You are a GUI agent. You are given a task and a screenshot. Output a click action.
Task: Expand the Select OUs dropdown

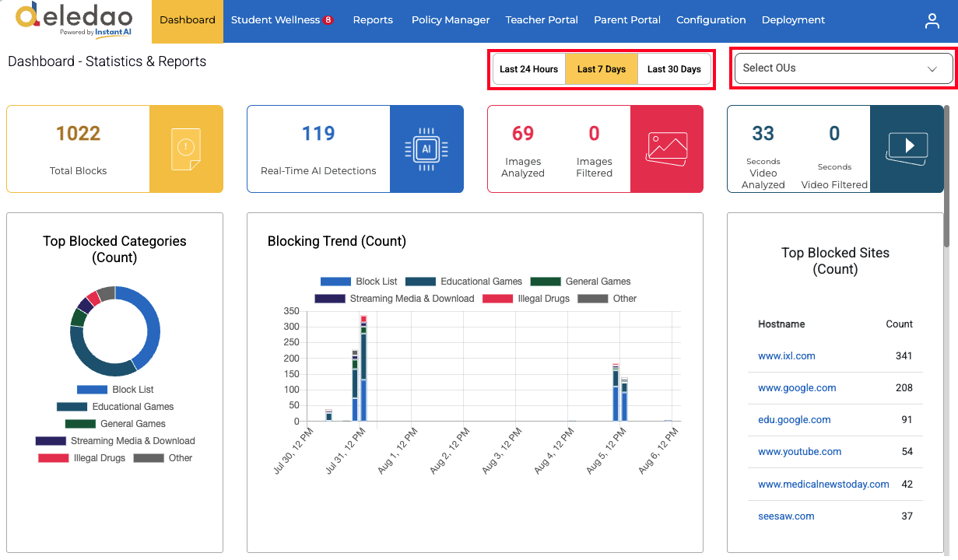[x=844, y=68]
